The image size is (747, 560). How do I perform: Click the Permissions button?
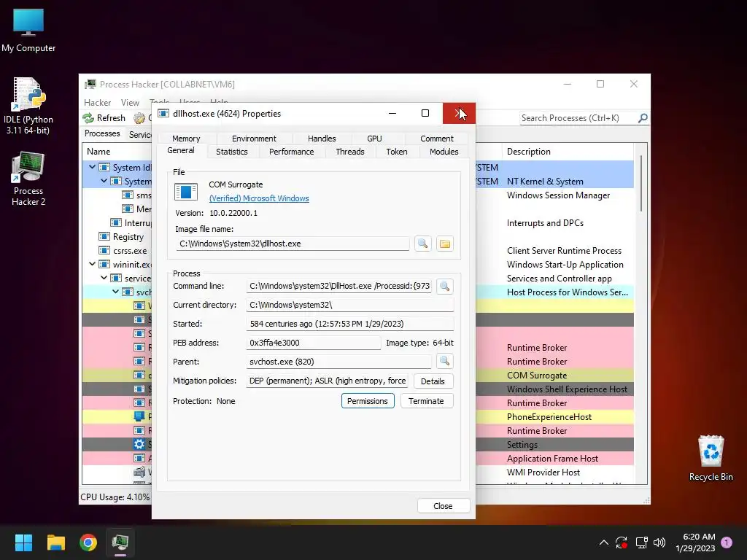pyautogui.click(x=368, y=401)
